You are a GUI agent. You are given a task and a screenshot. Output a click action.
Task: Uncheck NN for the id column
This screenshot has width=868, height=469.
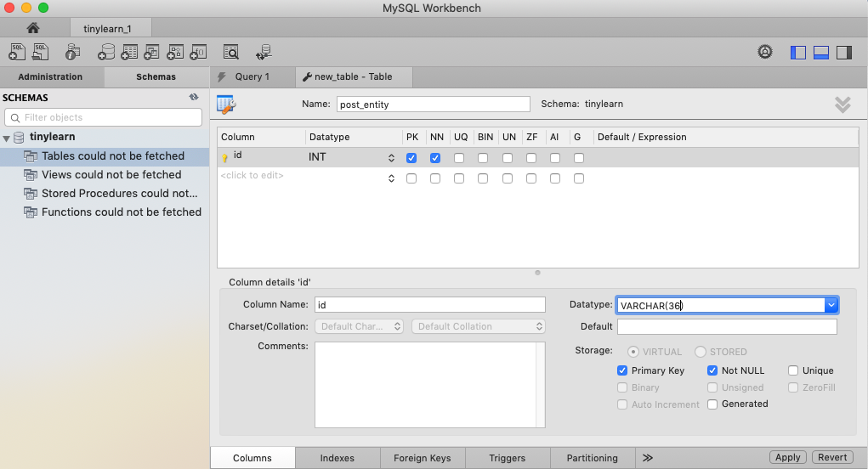click(435, 158)
